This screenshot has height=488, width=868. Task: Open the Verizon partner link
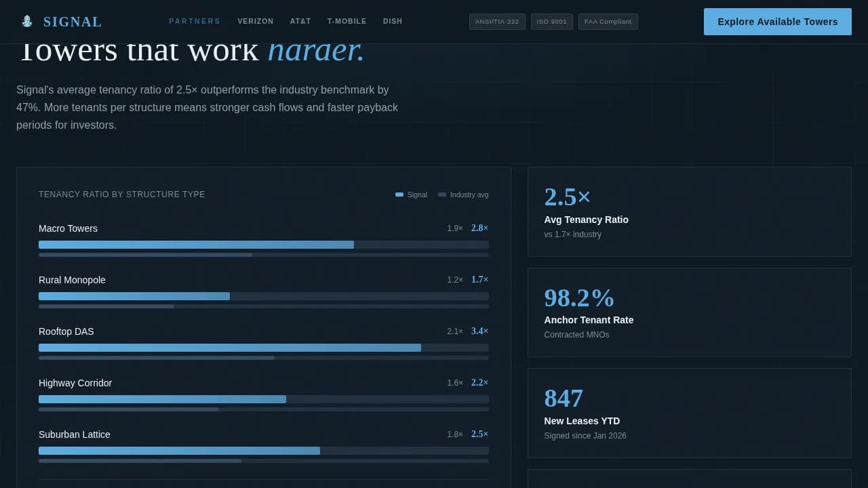click(x=255, y=22)
